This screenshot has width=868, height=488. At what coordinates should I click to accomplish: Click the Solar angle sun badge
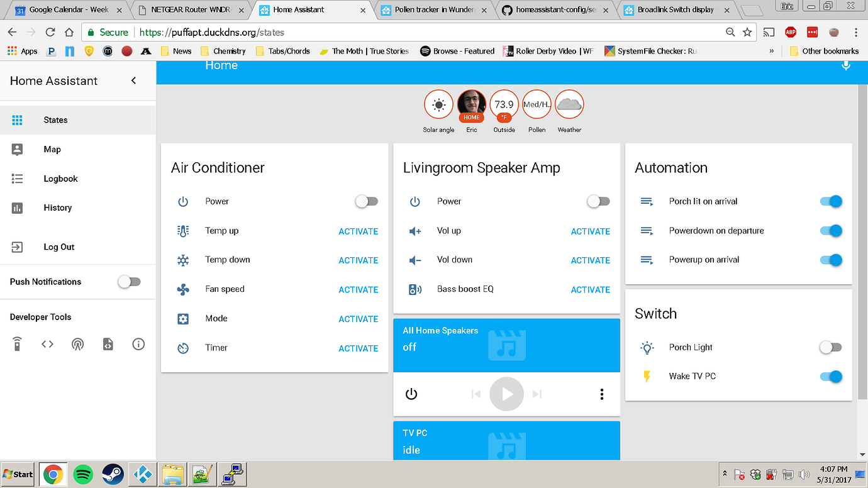[x=438, y=104]
